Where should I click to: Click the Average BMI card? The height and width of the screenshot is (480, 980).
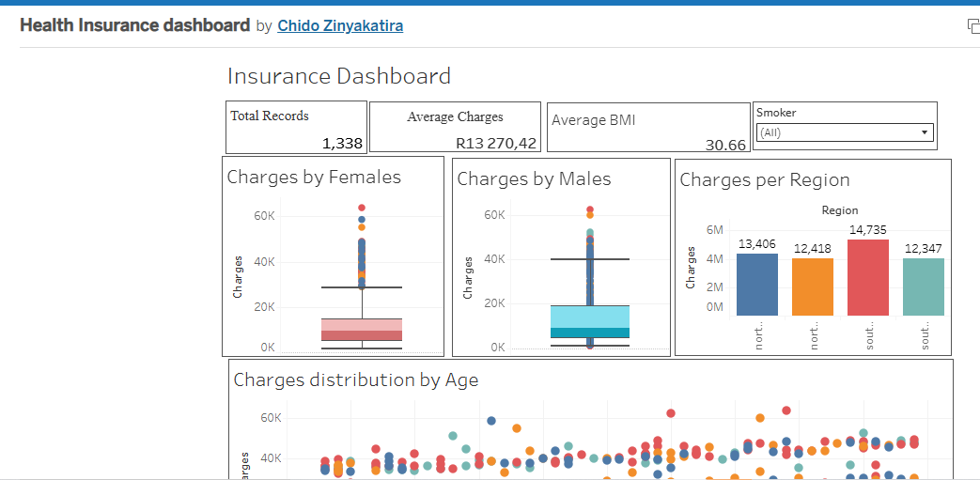coord(648,128)
